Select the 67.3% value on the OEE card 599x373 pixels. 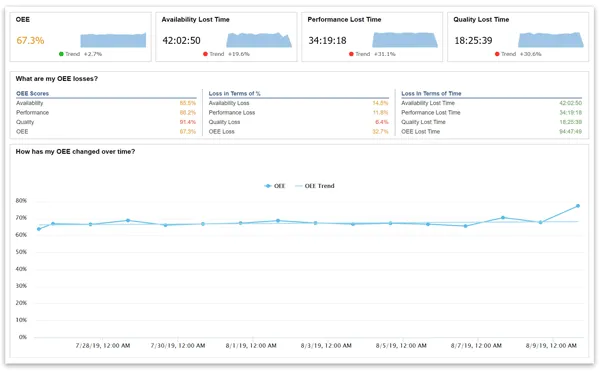pyautogui.click(x=30, y=41)
